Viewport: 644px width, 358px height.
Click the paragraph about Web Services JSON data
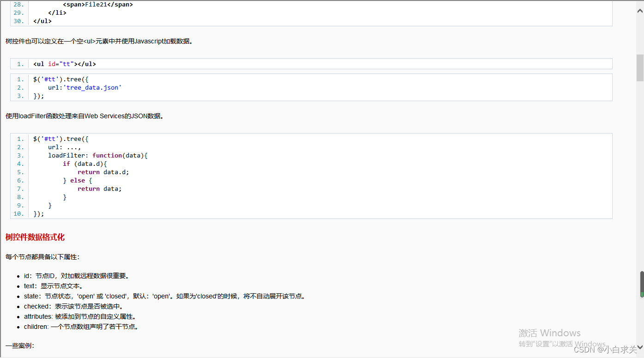(83, 116)
